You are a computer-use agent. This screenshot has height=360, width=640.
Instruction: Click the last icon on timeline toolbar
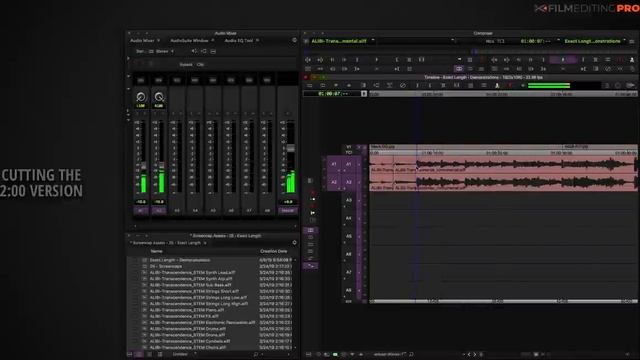click(630, 85)
